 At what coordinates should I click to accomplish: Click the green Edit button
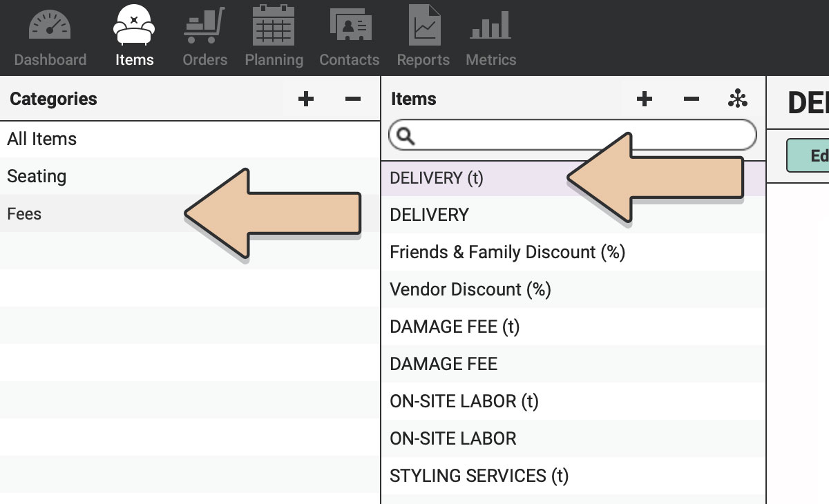[808, 155]
